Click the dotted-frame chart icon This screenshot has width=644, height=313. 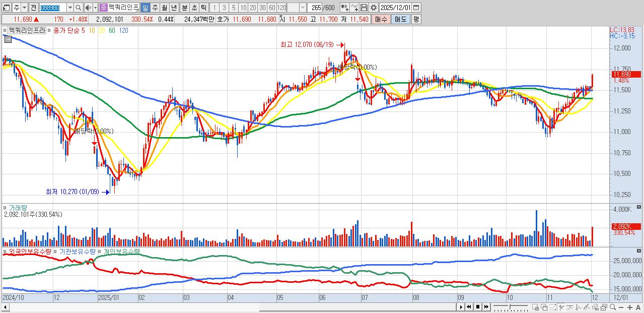(553, 307)
